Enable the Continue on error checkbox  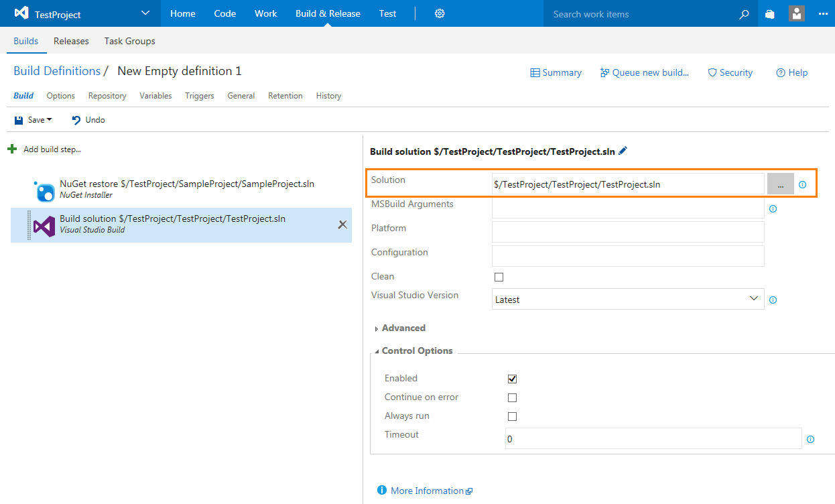click(512, 397)
